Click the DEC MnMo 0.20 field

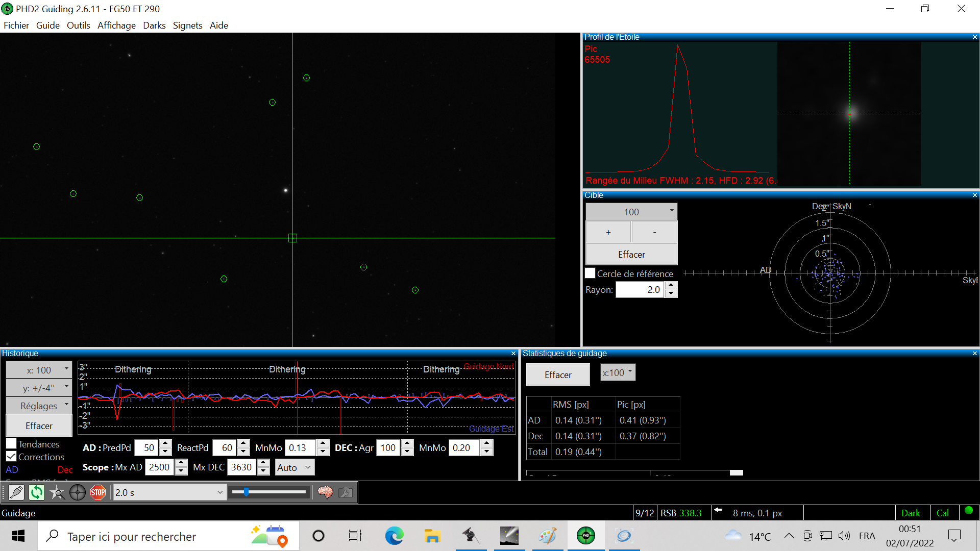pyautogui.click(x=464, y=447)
